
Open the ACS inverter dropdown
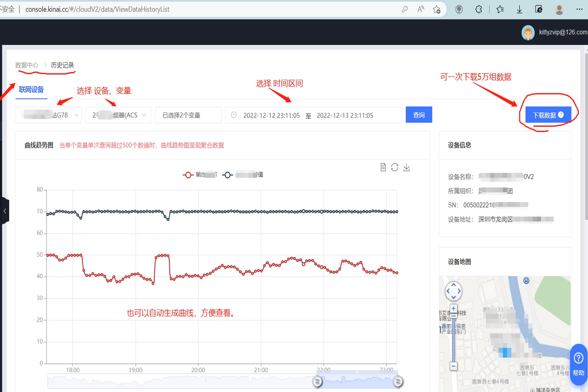coord(118,115)
